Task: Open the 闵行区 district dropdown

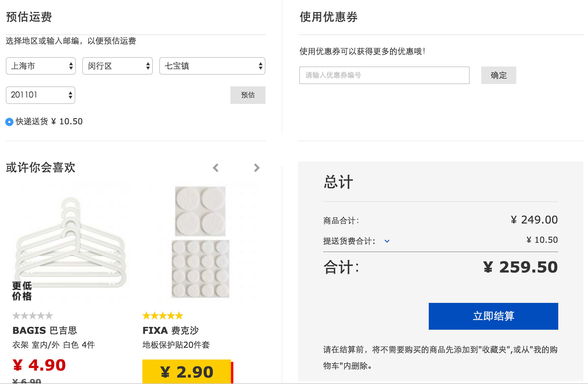Action: click(117, 66)
